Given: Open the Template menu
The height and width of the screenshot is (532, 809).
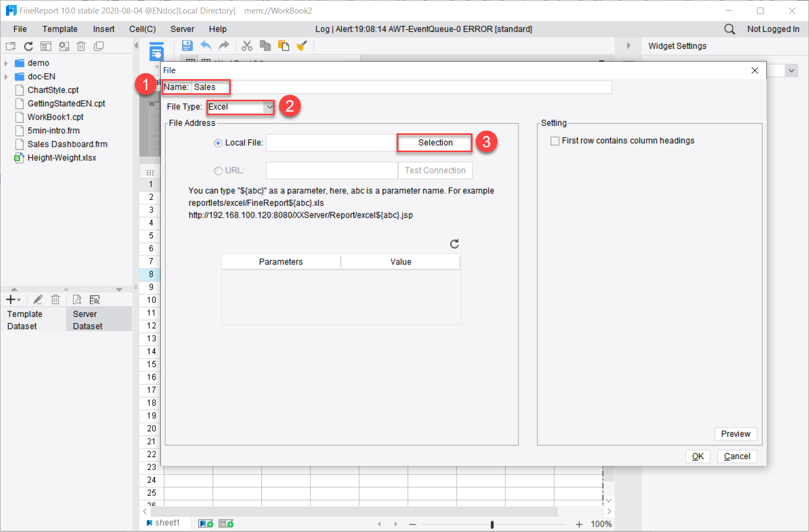Looking at the screenshot, I should (60, 29).
